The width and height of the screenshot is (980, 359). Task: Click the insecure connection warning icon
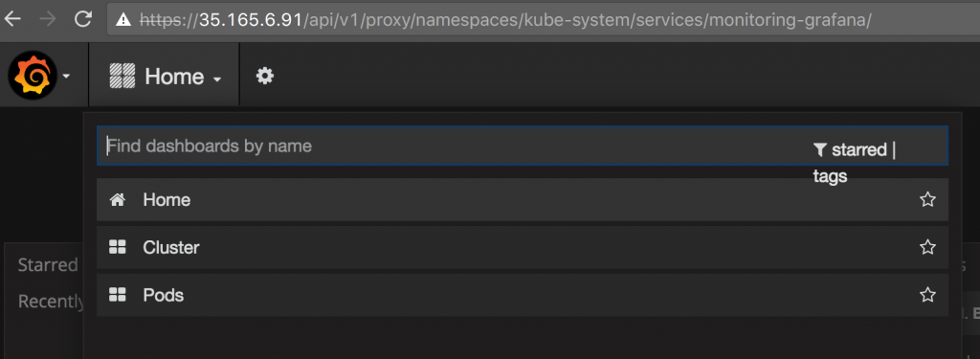[x=123, y=20]
